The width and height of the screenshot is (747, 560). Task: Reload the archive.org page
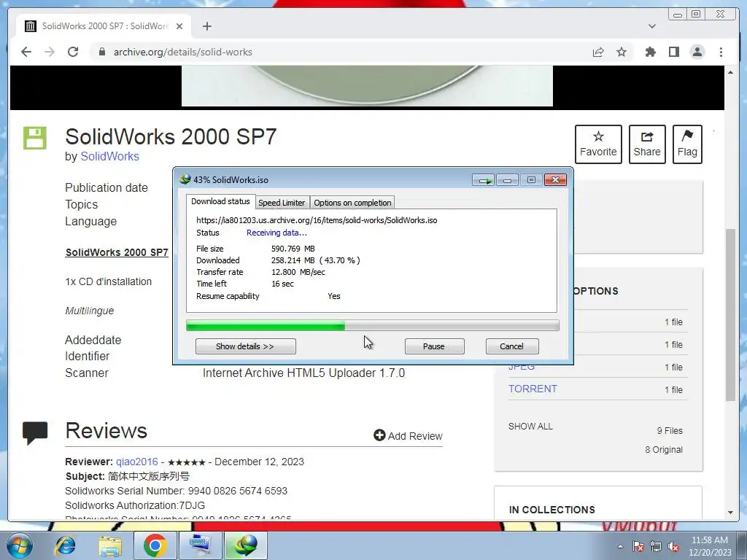pyautogui.click(x=73, y=52)
